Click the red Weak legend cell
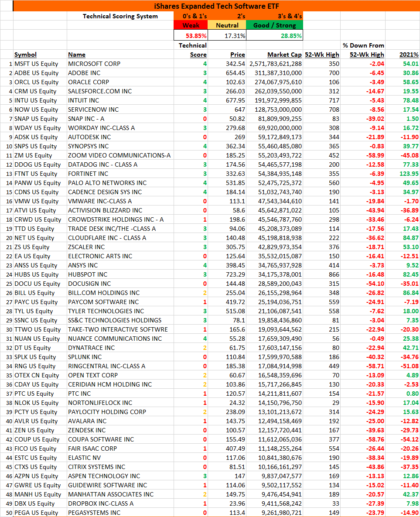The image size is (420, 517). pyautogui.click(x=191, y=25)
